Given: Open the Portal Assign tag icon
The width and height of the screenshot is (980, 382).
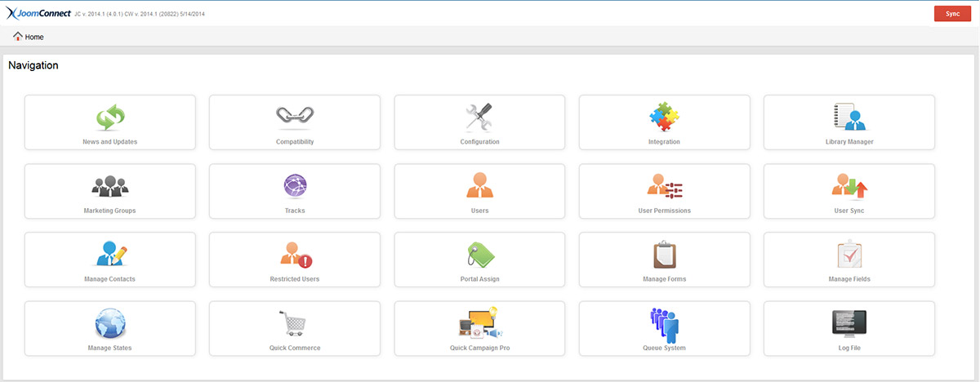Looking at the screenshot, I should [x=479, y=255].
